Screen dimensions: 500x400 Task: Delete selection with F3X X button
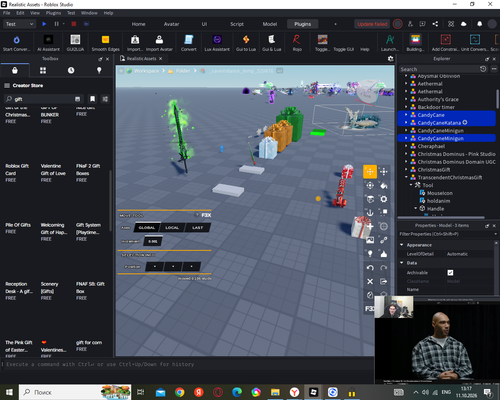[x=370, y=281]
